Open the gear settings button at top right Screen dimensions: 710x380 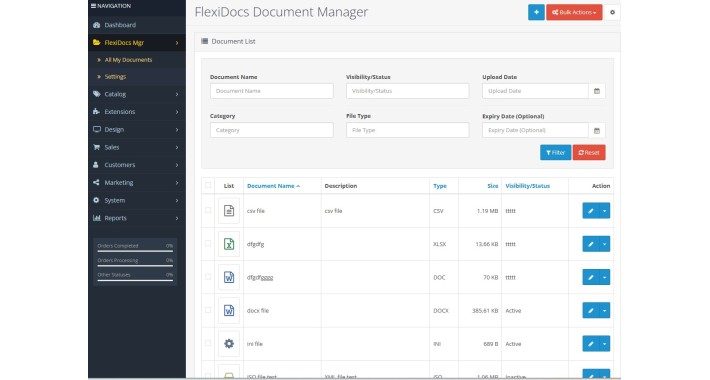[x=612, y=12]
